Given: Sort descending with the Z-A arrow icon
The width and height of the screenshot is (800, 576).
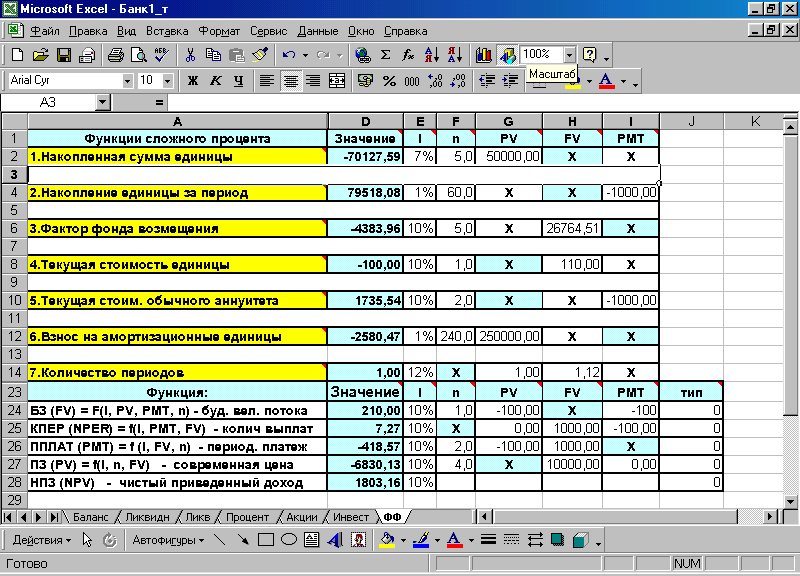Looking at the screenshot, I should [x=455, y=55].
